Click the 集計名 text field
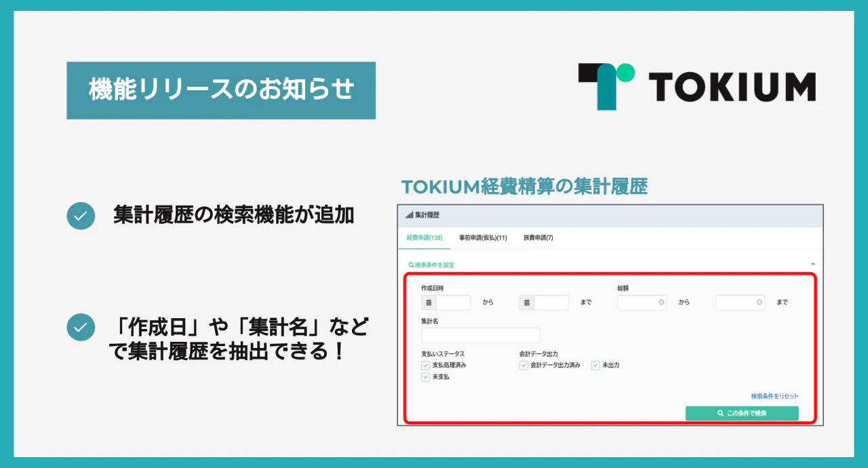 coord(481,335)
